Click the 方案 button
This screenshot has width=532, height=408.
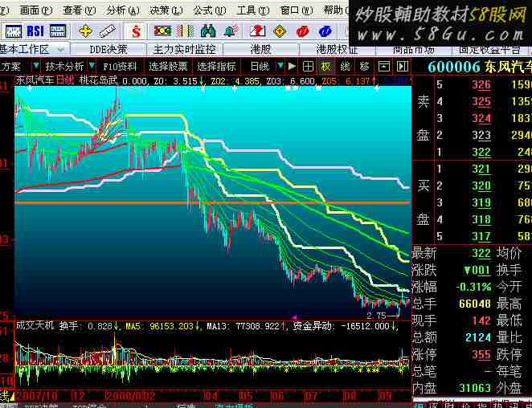[10, 66]
